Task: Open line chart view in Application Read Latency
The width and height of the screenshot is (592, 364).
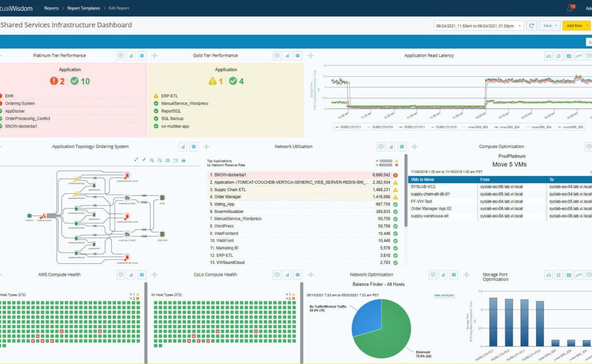Action: pos(579,56)
